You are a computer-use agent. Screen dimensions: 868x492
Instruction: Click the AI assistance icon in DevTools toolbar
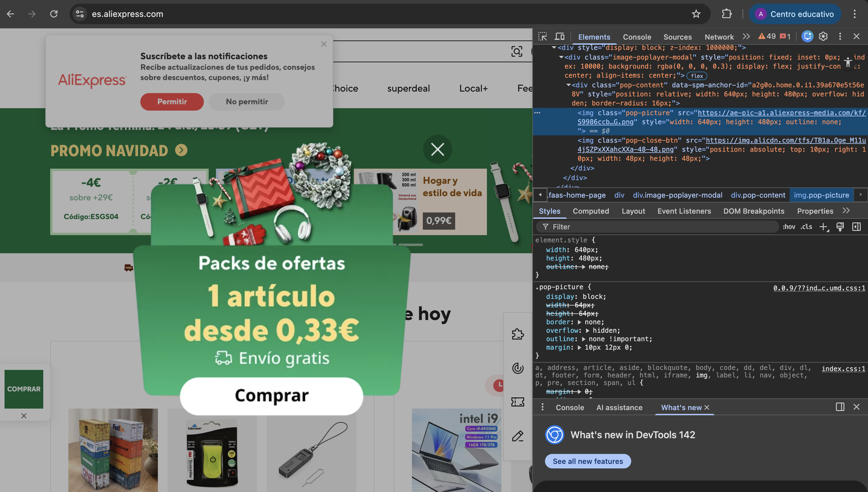[807, 37]
